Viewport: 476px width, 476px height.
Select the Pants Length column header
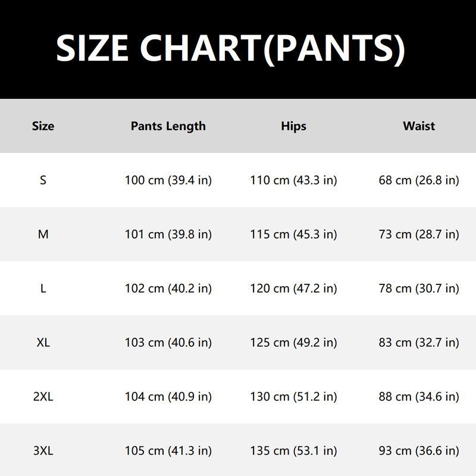point(168,126)
